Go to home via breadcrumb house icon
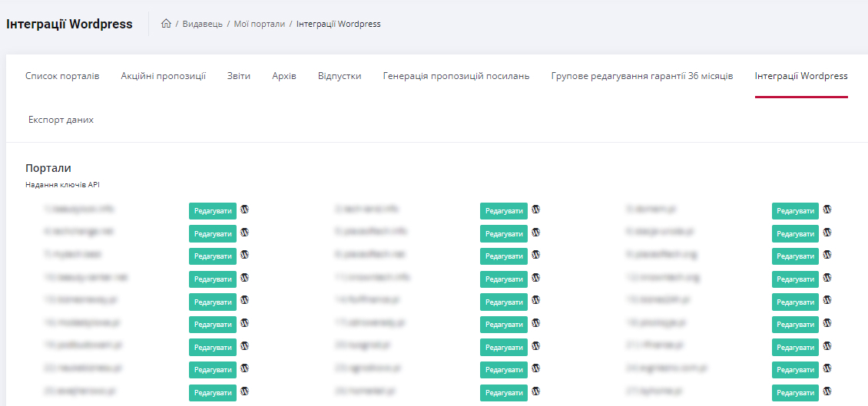The image size is (868, 406). [x=165, y=24]
